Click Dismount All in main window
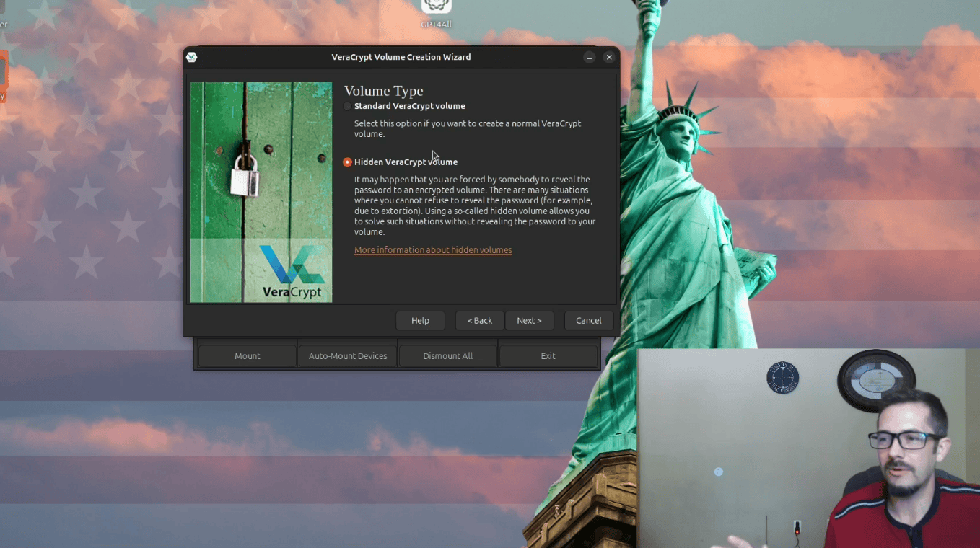Viewport: 980px width, 548px height. [x=448, y=356]
